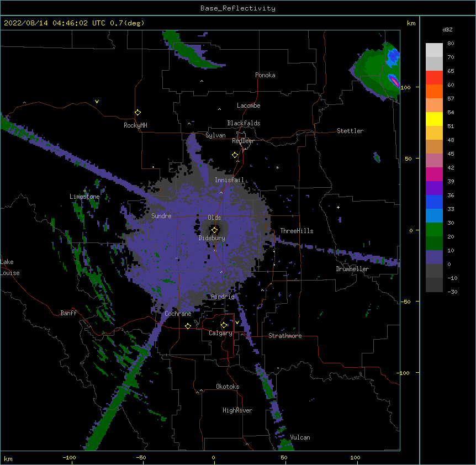Click the Sylvan label
Viewport: 476px width, 465px height.
pyautogui.click(x=215, y=135)
